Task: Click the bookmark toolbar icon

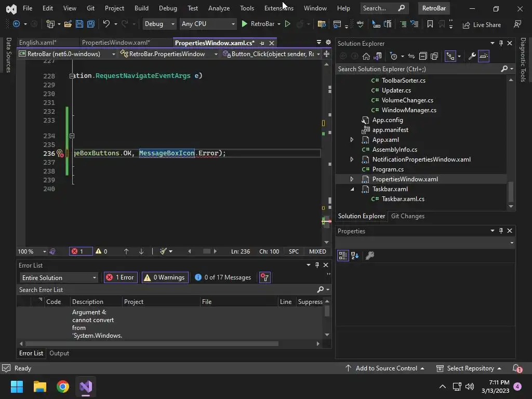Action: (430, 24)
